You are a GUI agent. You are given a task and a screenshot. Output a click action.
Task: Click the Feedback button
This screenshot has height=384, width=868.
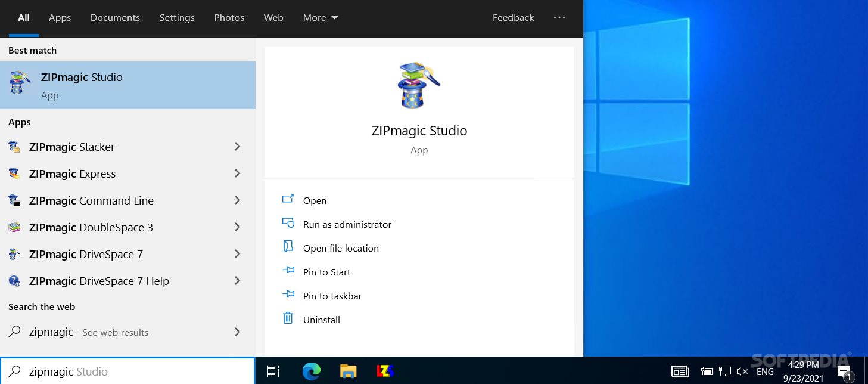(513, 18)
